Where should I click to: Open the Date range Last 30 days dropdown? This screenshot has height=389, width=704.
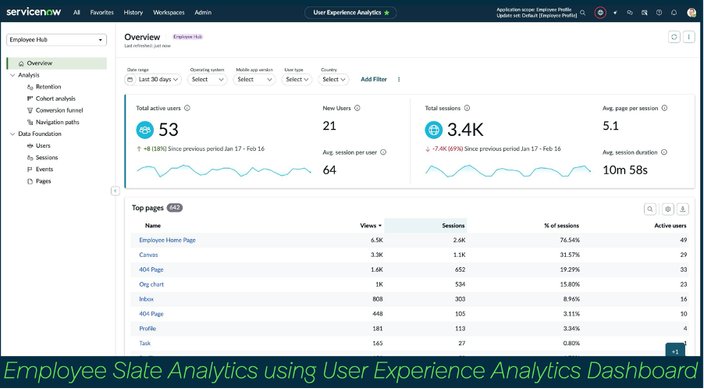[153, 80]
